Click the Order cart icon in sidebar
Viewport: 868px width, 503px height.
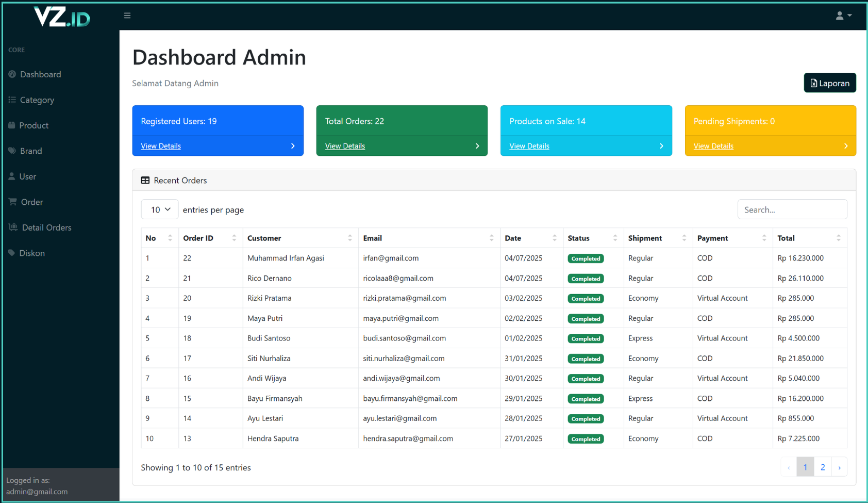click(x=13, y=202)
